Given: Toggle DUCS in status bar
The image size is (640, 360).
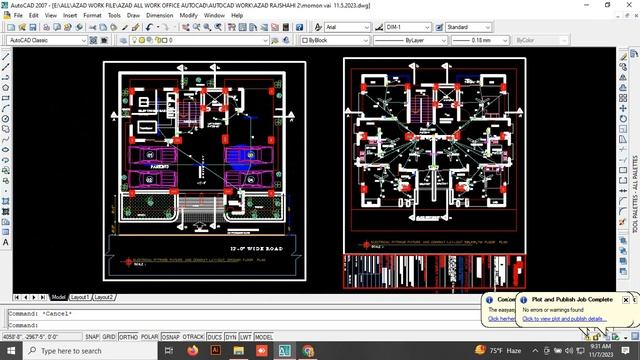Looking at the screenshot, I should click(214, 337).
